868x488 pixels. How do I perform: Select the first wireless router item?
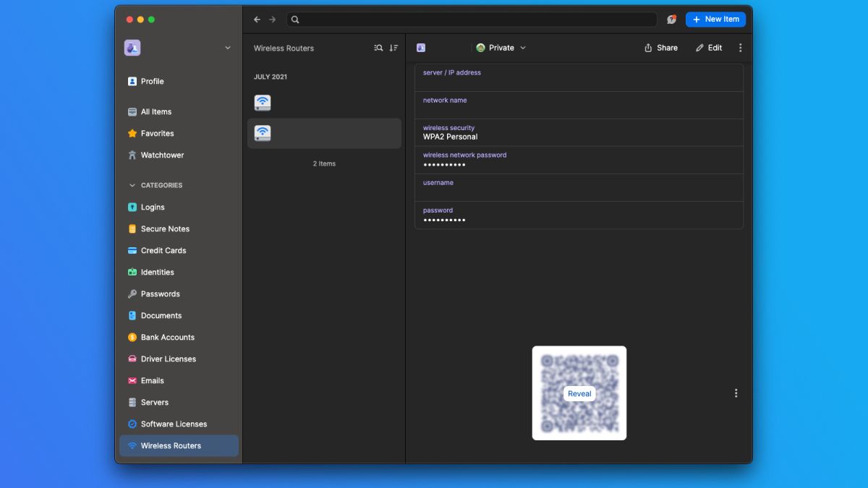pos(324,103)
